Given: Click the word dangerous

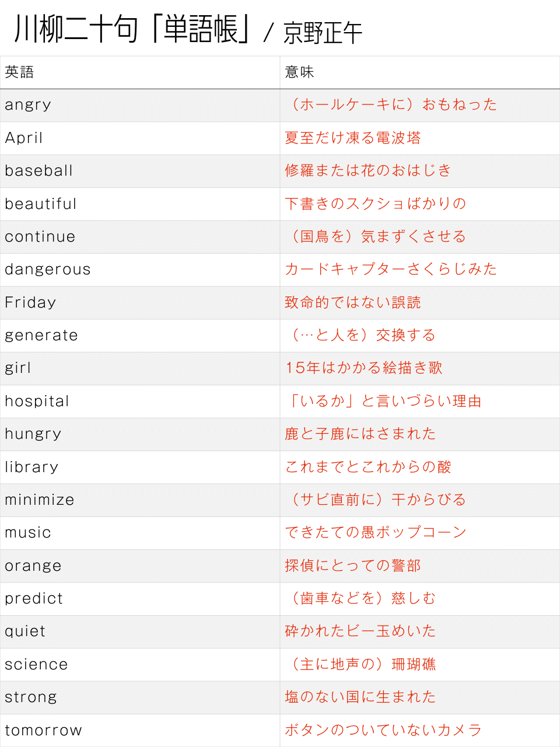Looking at the screenshot, I should coord(48,270).
